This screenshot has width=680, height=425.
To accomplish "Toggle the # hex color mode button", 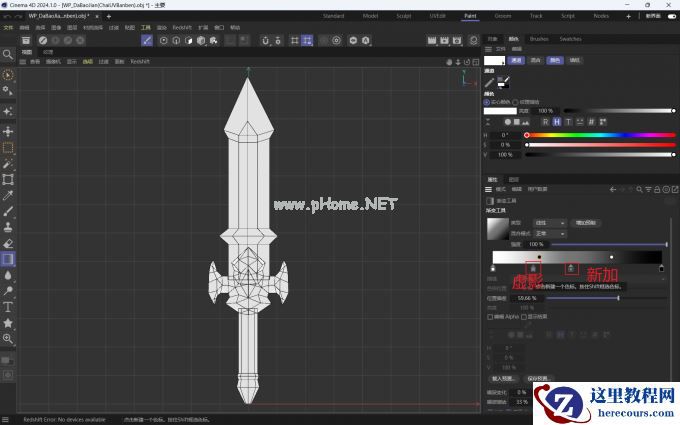I will (591, 122).
